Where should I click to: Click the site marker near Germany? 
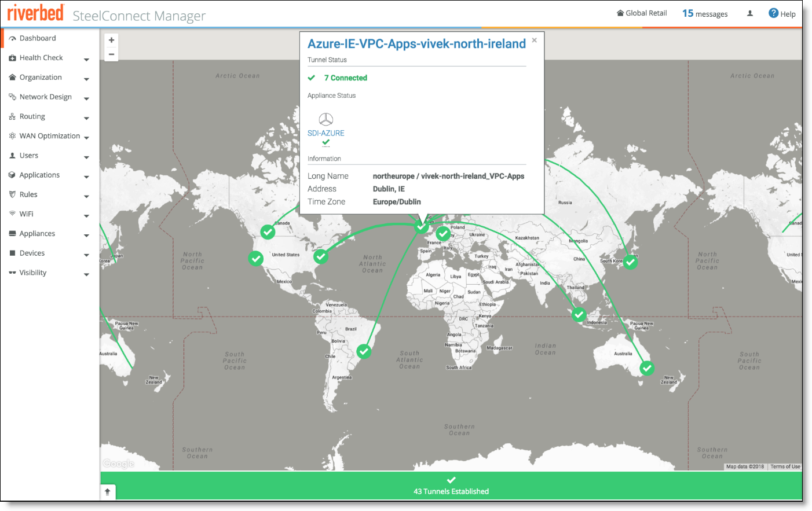click(443, 233)
